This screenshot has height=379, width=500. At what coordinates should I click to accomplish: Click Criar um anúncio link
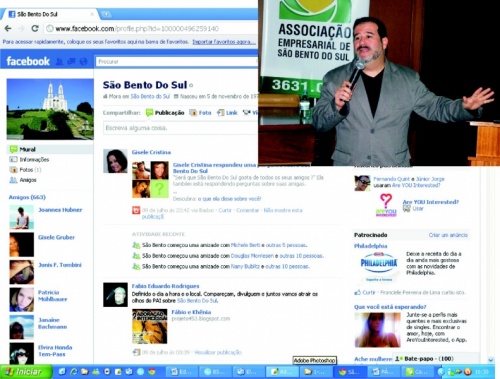[448, 235]
